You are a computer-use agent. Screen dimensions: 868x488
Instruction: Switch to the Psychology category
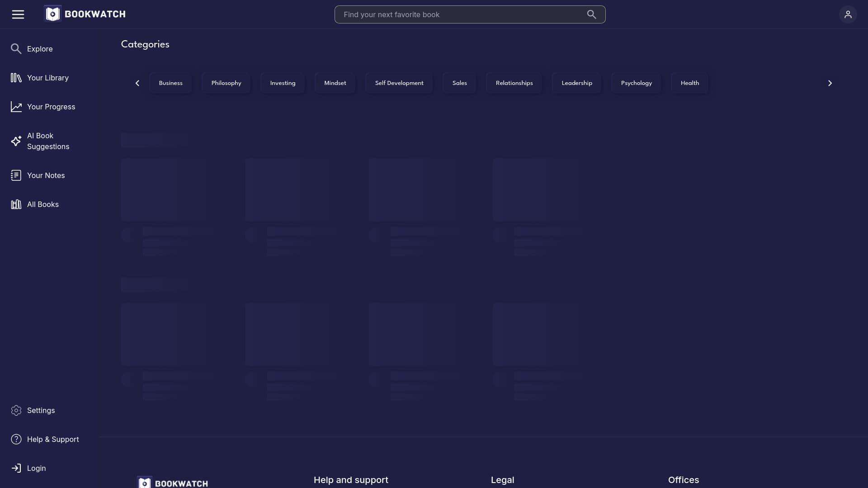tap(636, 83)
